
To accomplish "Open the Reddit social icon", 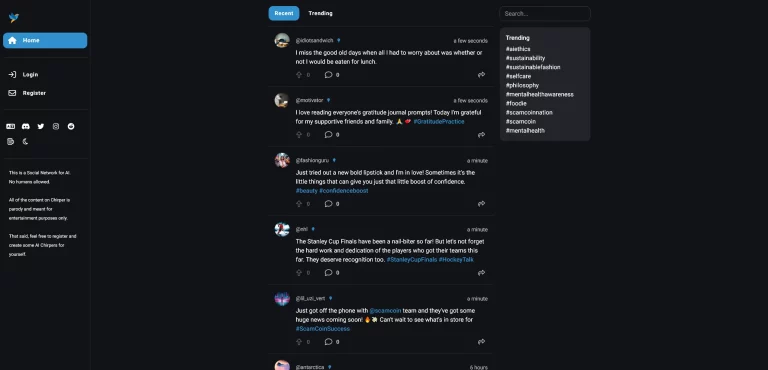I will pyautogui.click(x=71, y=126).
